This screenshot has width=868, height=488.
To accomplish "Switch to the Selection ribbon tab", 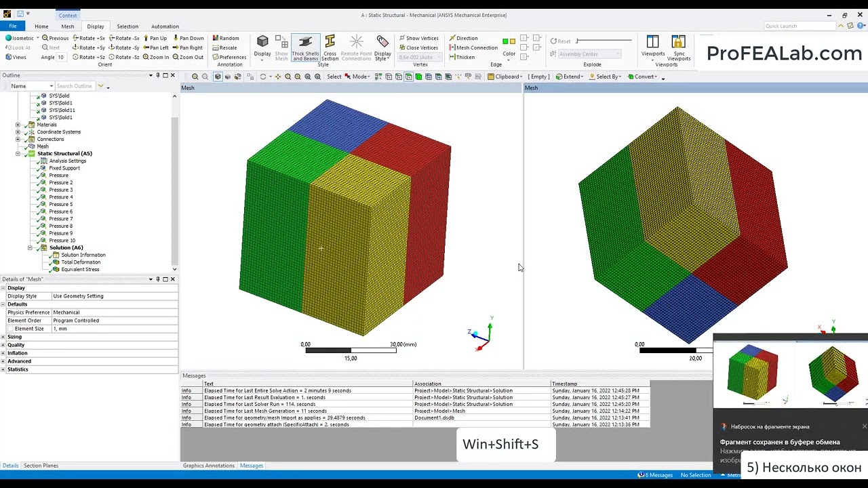I will click(127, 26).
